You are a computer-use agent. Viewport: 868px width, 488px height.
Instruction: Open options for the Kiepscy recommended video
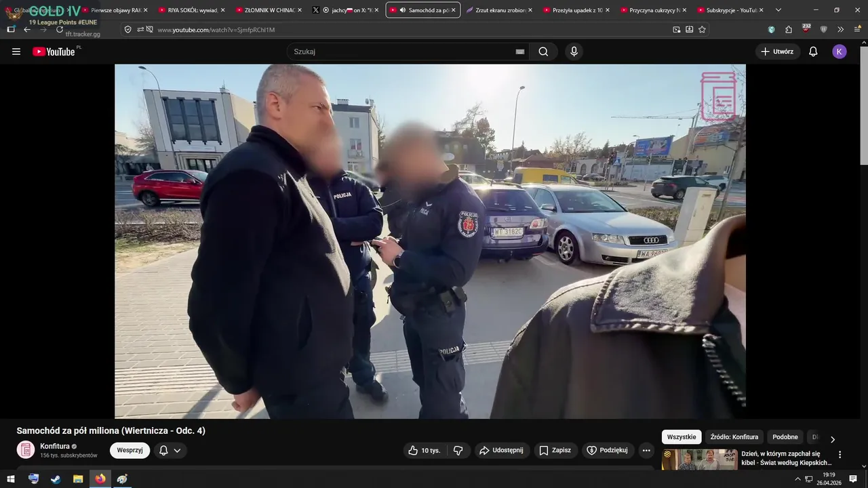840,455
